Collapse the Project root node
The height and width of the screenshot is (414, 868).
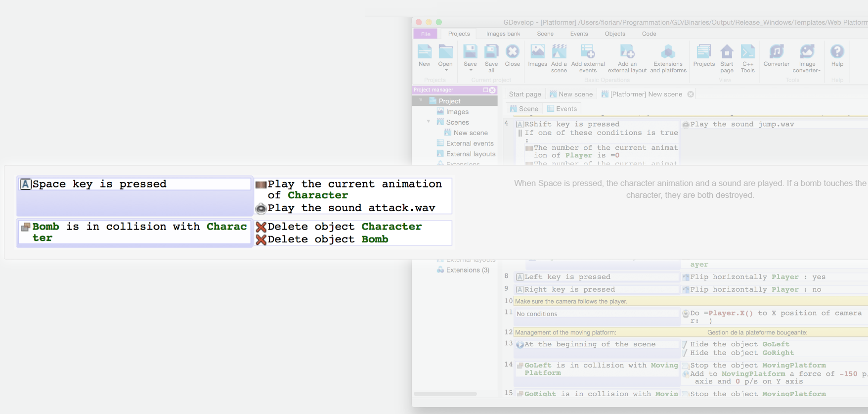(x=421, y=100)
